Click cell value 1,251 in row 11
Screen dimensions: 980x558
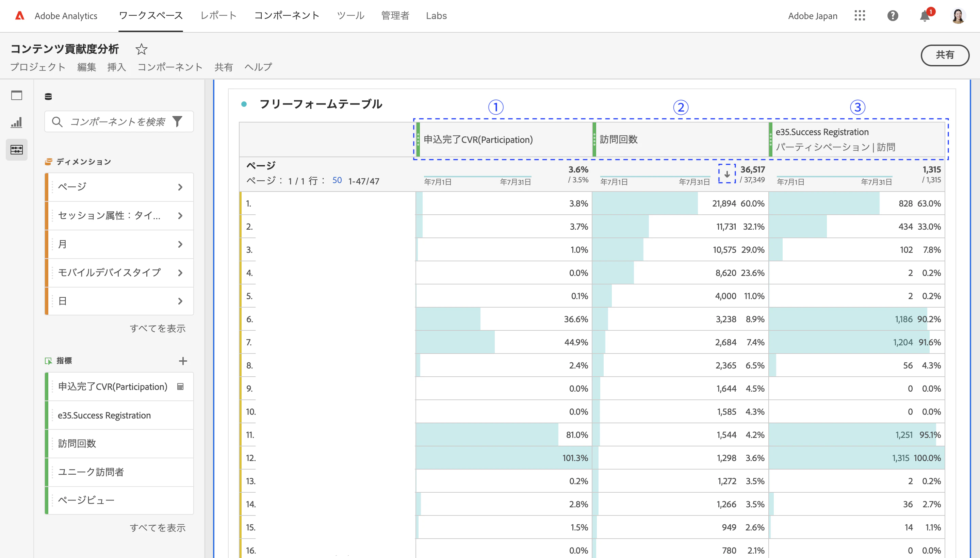click(904, 435)
